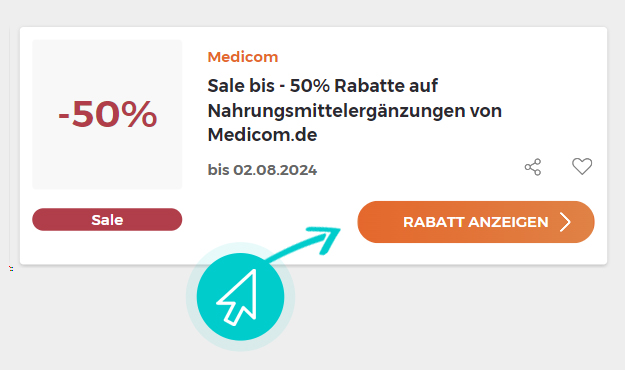Click the share icon on the offer
625x370 pixels.
pyautogui.click(x=533, y=167)
